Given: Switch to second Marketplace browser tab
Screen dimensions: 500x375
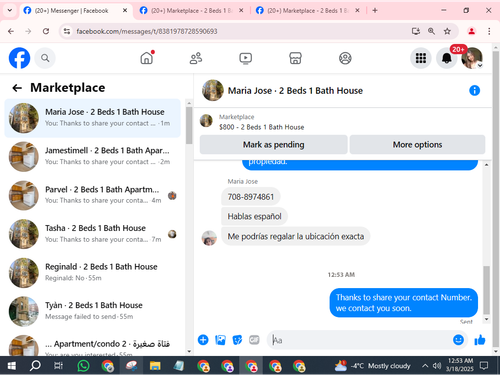Looking at the screenshot, I should click(191, 11).
